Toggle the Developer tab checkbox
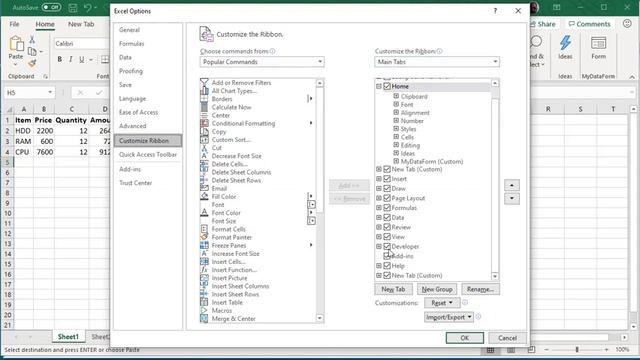This screenshot has height=360, width=640. [x=387, y=247]
